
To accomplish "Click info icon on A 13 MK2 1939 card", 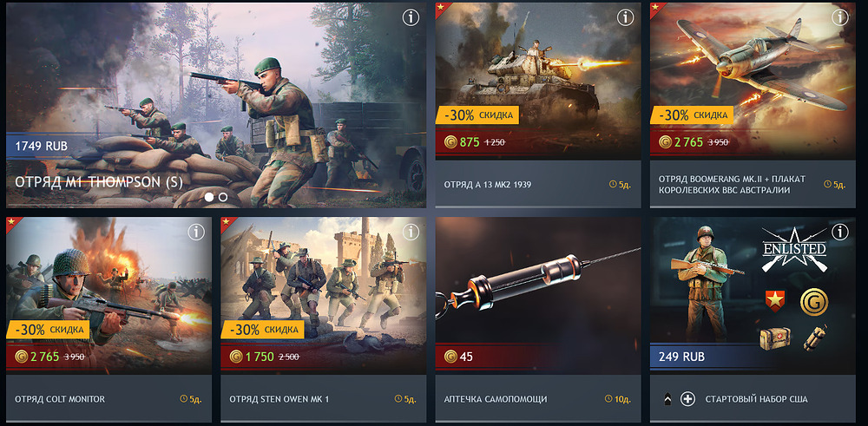I will (x=626, y=18).
